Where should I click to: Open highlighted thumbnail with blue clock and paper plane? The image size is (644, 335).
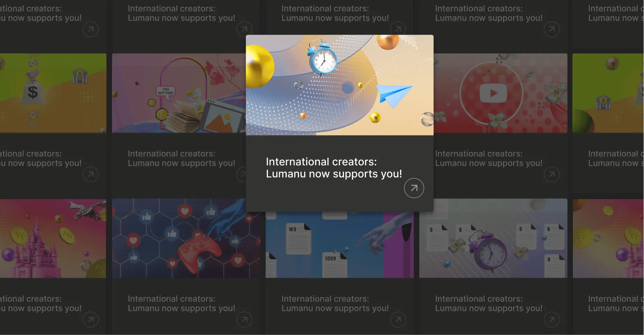point(340,85)
